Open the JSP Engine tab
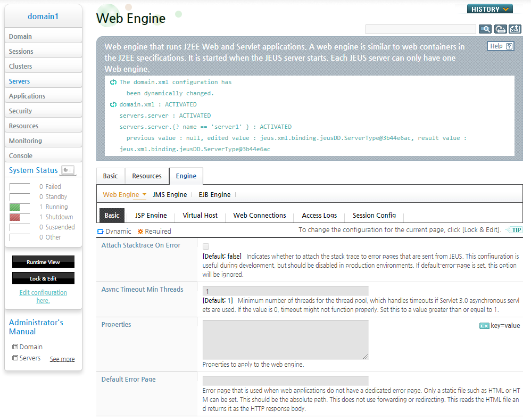Image resolution: width=531 pixels, height=420 pixels. [151, 216]
